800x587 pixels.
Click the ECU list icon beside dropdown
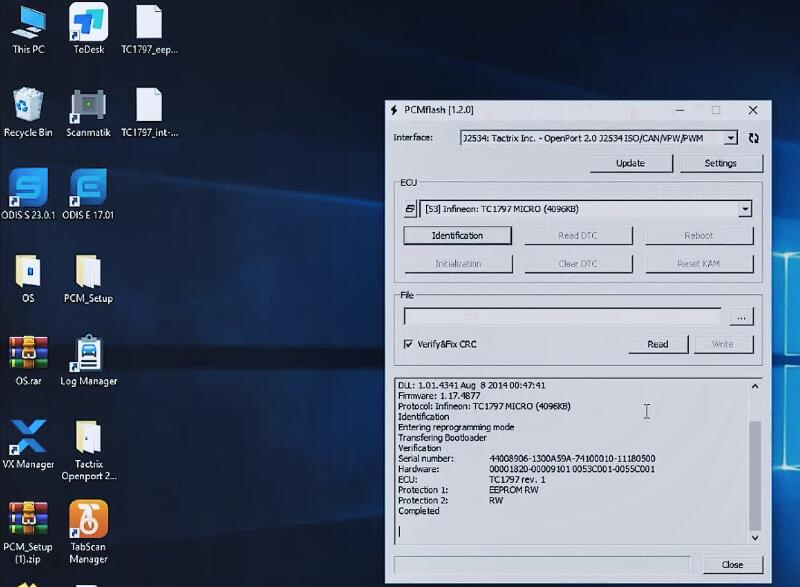coord(409,209)
